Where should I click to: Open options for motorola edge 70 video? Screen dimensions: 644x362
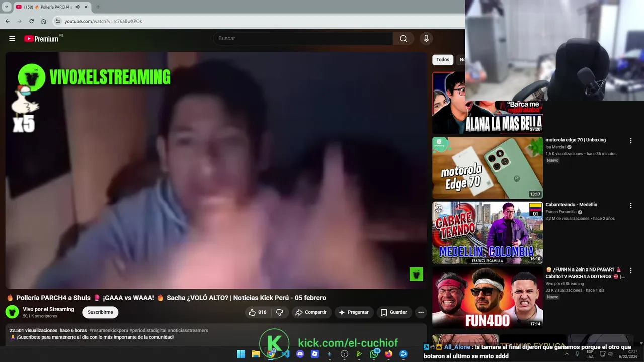(x=630, y=141)
